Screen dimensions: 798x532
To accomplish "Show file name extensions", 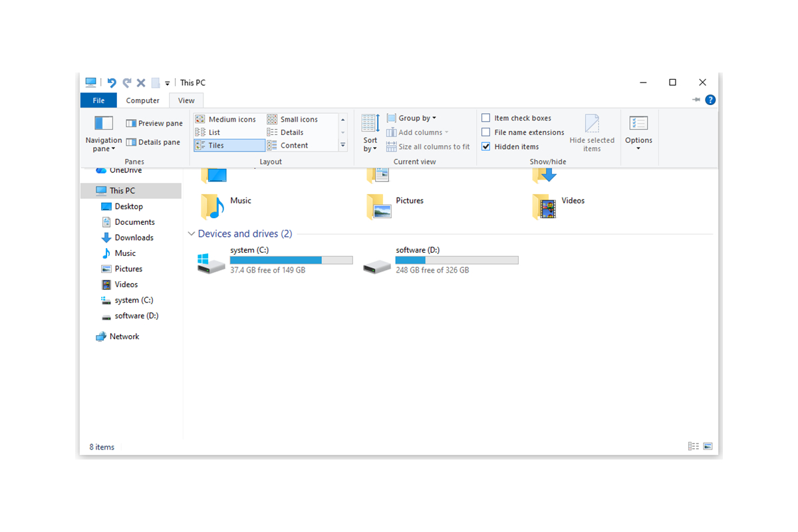I will [x=485, y=132].
